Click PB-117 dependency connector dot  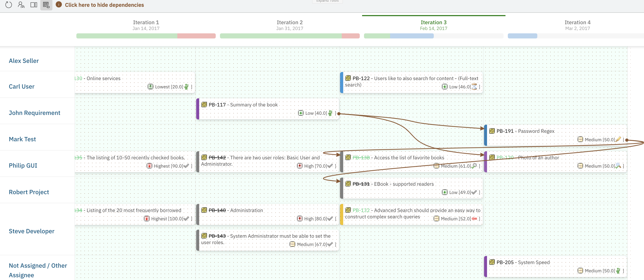pos(339,114)
